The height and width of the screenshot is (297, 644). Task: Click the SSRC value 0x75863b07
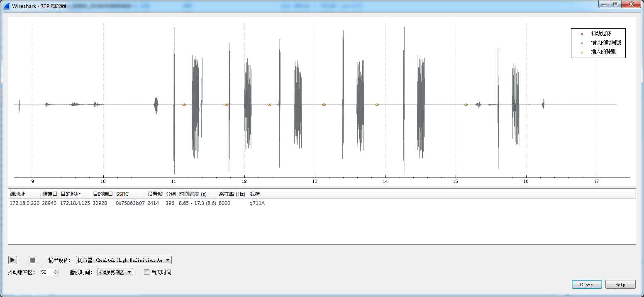(130, 203)
